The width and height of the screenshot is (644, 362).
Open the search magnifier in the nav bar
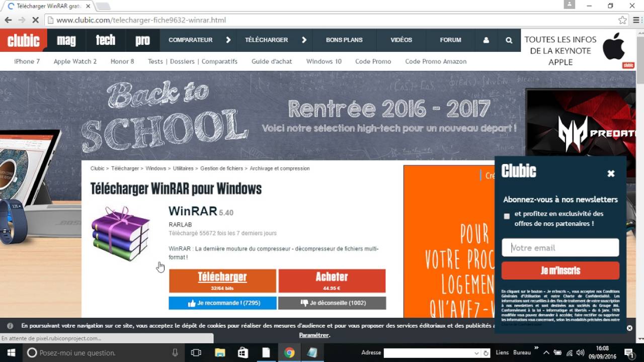tap(509, 40)
